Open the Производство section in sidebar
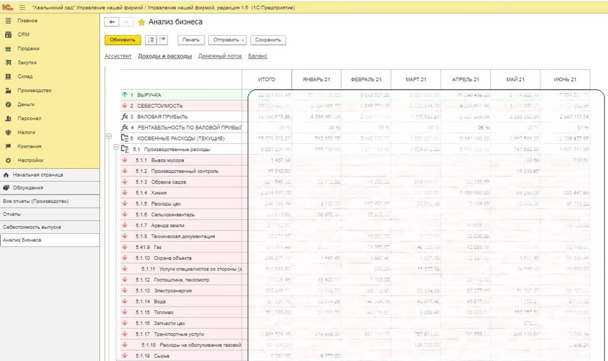The width and height of the screenshot is (608, 361). [x=34, y=90]
